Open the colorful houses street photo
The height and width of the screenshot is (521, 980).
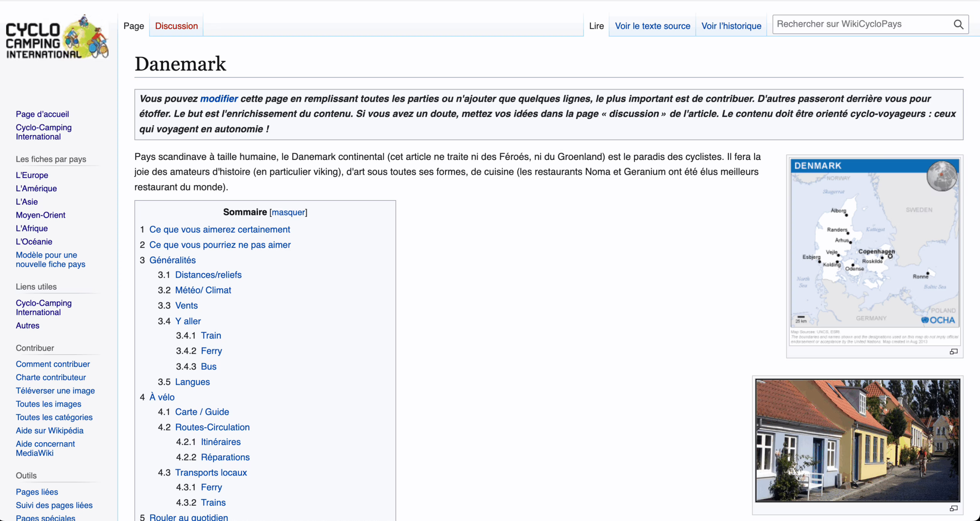pyautogui.click(x=857, y=440)
